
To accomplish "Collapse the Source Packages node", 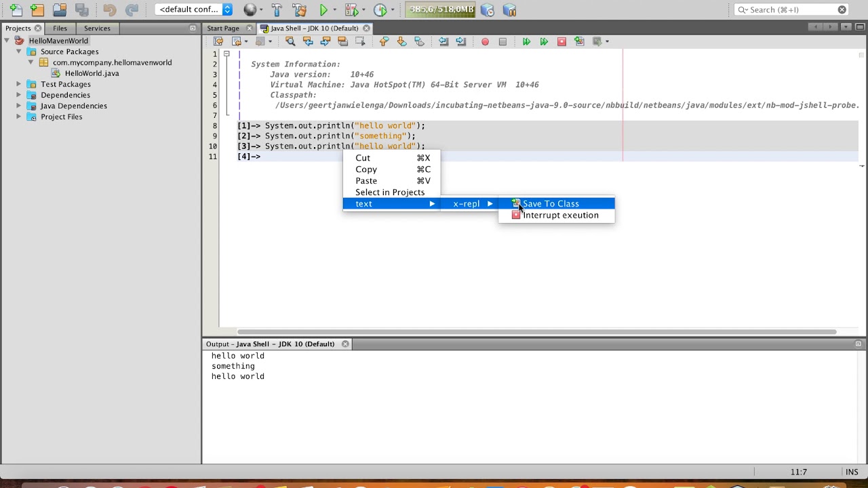I will pos(19,52).
